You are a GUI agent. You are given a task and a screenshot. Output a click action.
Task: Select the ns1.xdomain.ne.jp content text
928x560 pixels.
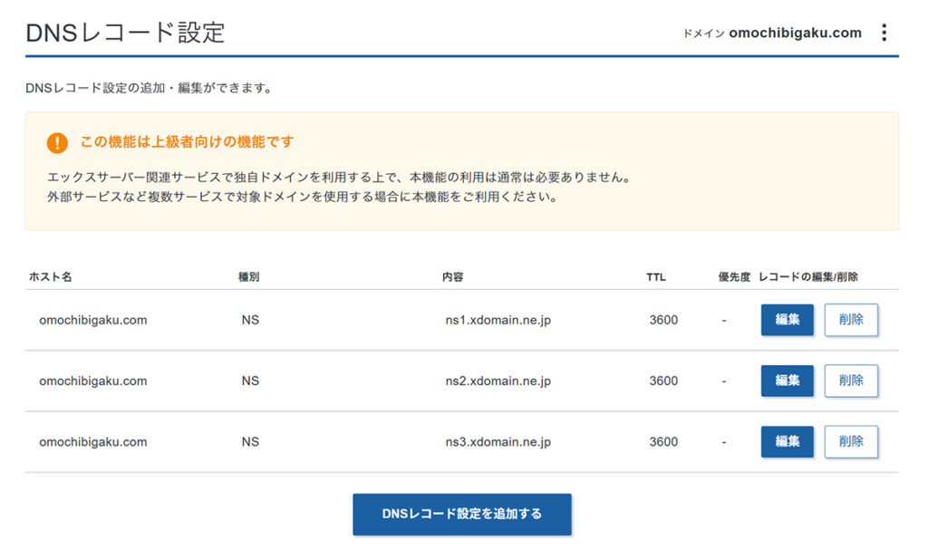tap(498, 320)
